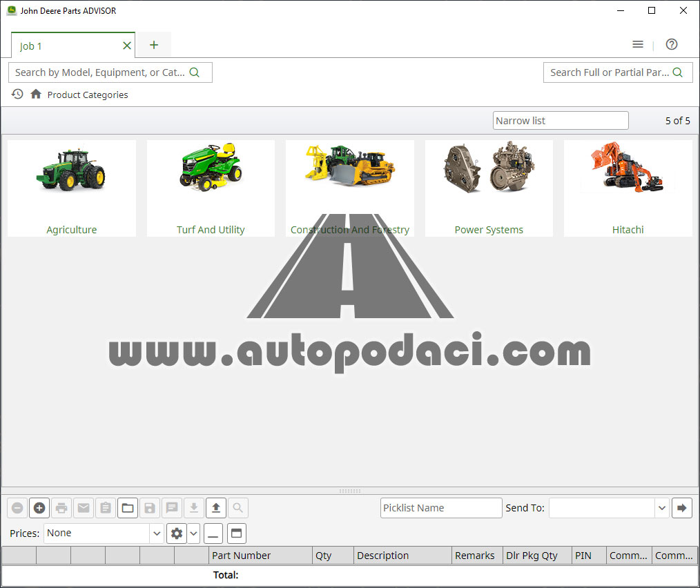Remove the selected picklist item
This screenshot has height=588, width=700.
coord(17,508)
